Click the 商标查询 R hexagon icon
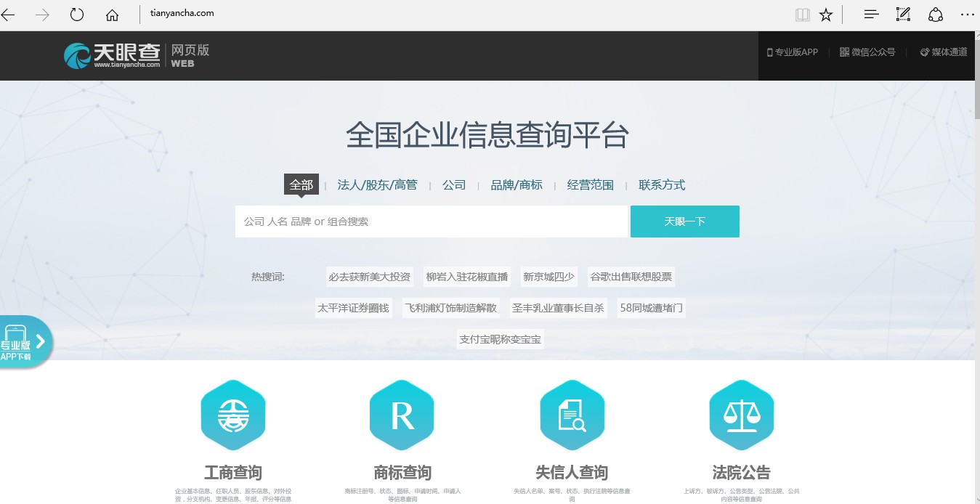 (x=402, y=415)
